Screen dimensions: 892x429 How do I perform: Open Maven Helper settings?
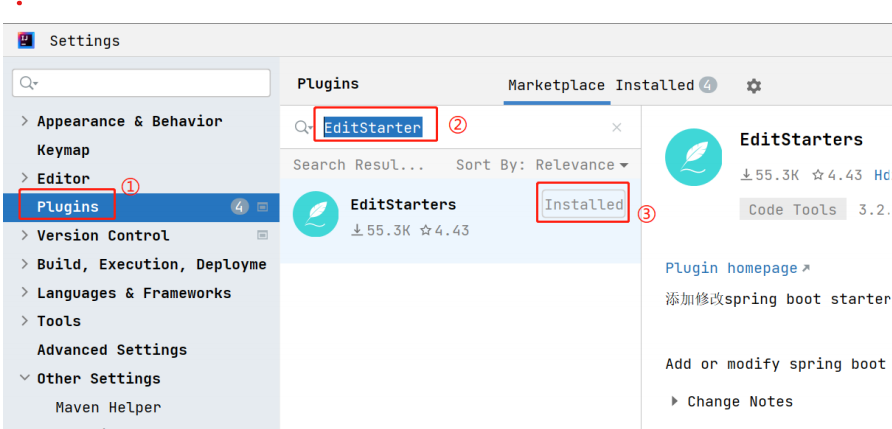pos(108,407)
